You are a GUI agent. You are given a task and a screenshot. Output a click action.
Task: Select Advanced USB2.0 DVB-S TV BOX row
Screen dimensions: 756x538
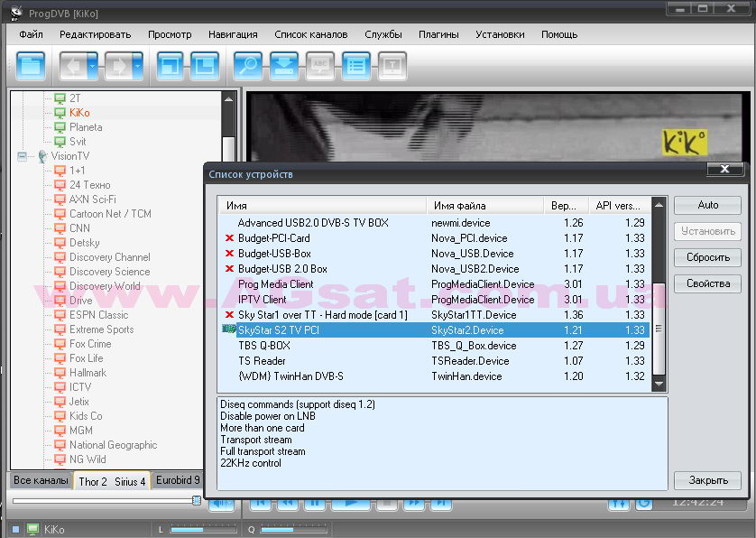pyautogui.click(x=434, y=223)
